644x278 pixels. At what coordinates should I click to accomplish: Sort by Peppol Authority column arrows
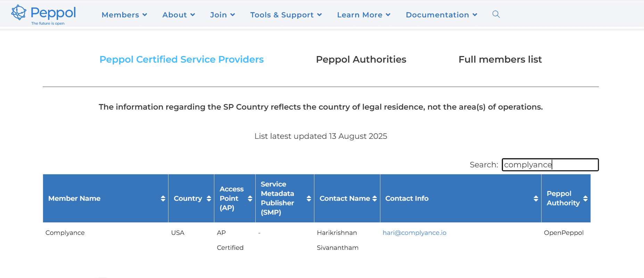pyautogui.click(x=585, y=198)
